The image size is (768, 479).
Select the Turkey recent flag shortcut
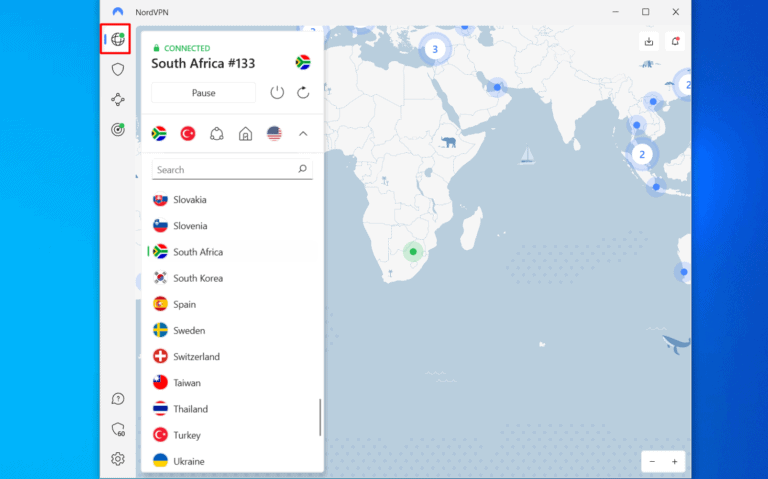point(188,134)
